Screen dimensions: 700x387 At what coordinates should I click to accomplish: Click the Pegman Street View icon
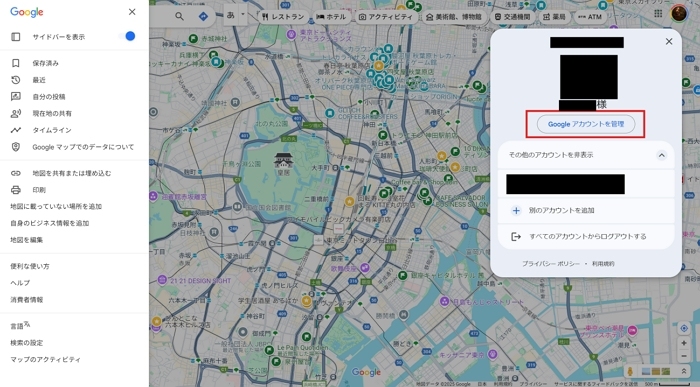tap(630, 371)
